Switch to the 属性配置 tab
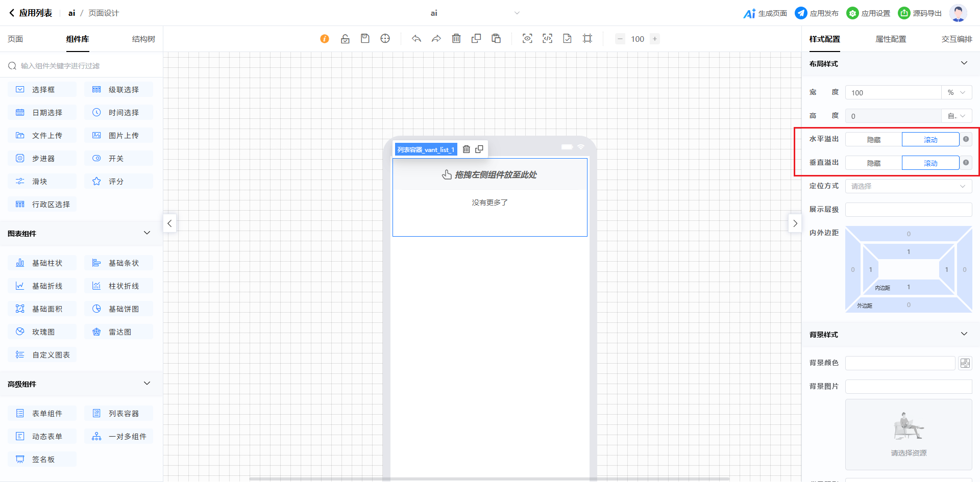The width and height of the screenshot is (980, 482). pyautogui.click(x=891, y=39)
